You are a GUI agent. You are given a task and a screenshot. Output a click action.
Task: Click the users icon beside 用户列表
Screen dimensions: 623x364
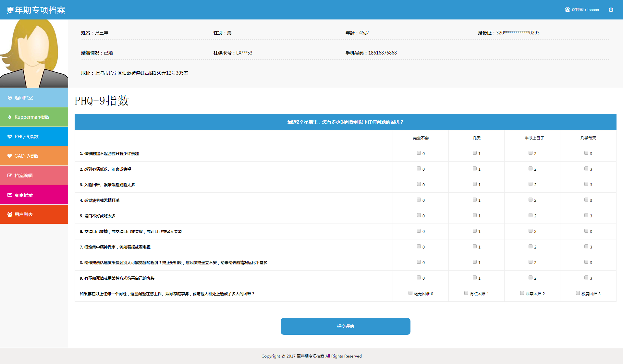tap(10, 214)
